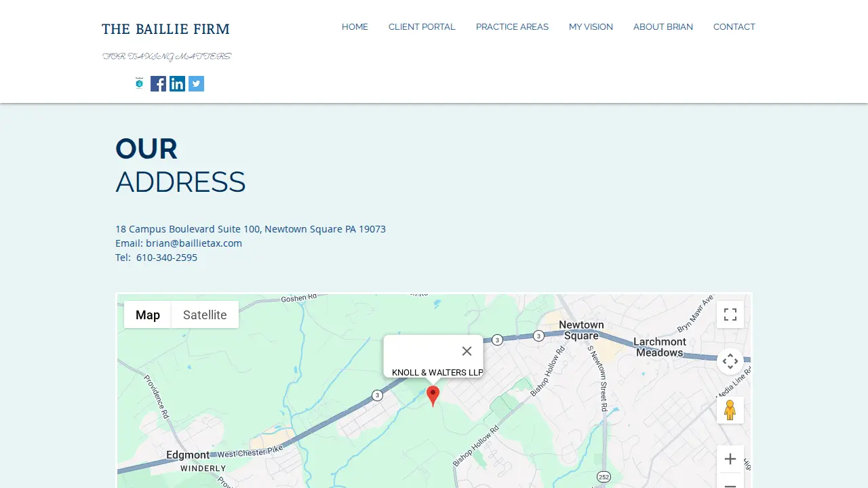Click the small hexagon badge icon
The width and height of the screenshot is (868, 488).
(x=139, y=83)
